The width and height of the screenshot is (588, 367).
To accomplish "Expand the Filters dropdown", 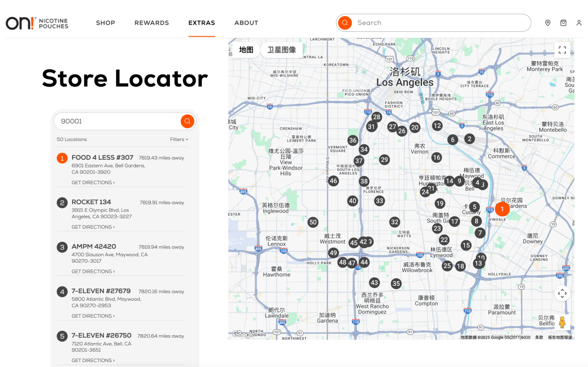I will [x=179, y=140].
